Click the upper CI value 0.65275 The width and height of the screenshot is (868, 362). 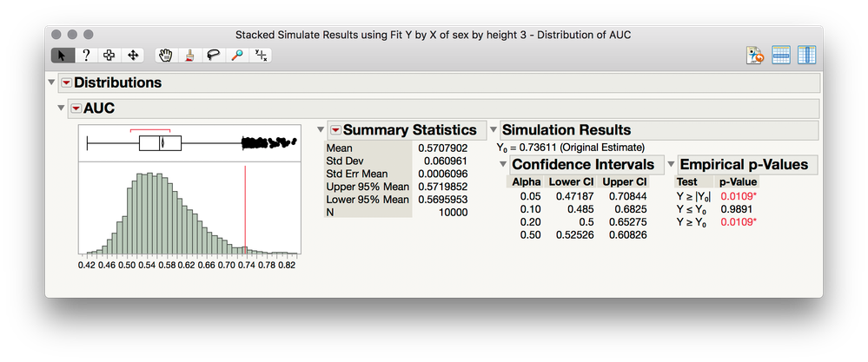pos(627,221)
